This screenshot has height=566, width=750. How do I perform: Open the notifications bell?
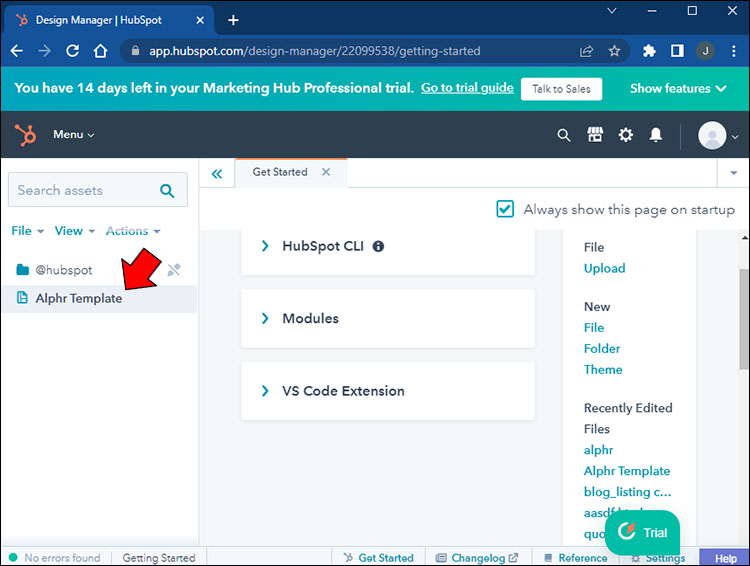[x=656, y=135]
